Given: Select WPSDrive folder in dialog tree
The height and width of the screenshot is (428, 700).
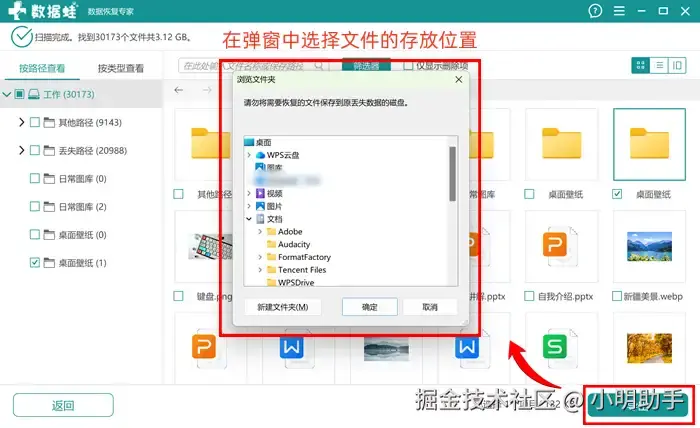Looking at the screenshot, I should coord(296,283).
